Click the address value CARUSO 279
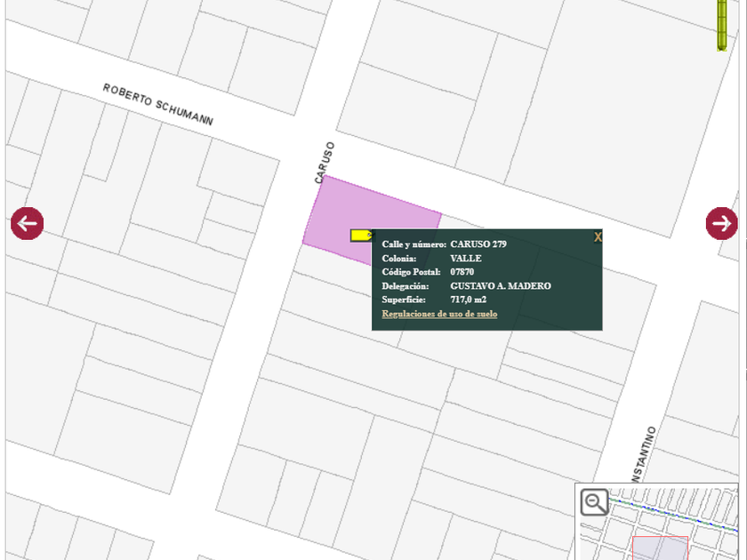The width and height of the screenshot is (747, 560). (x=478, y=244)
